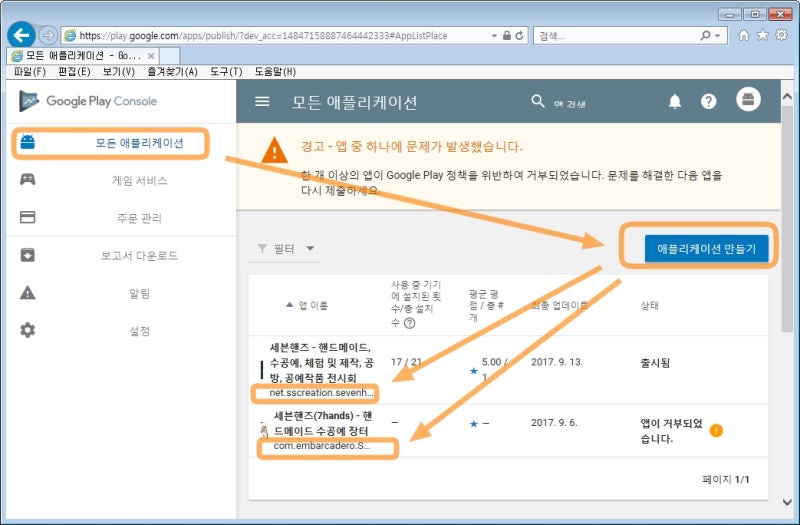800x525 pixels.
Task: Click the browser forward arrow button
Action: click(x=48, y=35)
